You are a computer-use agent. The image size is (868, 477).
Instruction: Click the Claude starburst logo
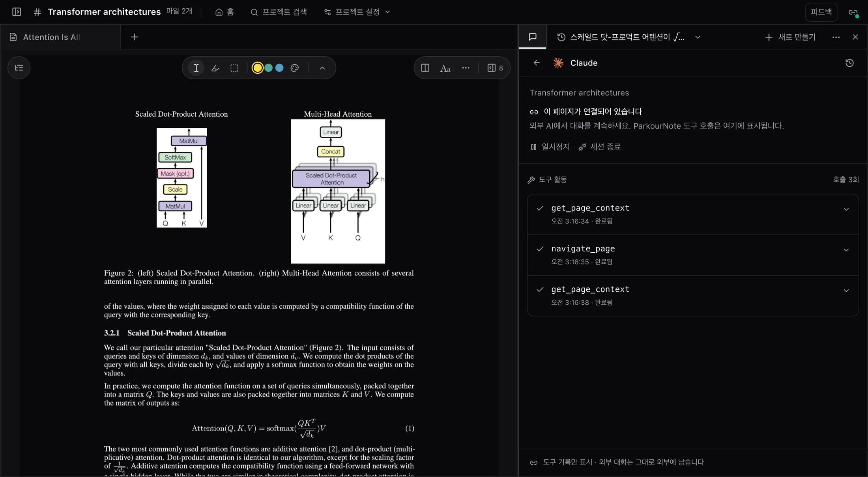[x=558, y=63]
